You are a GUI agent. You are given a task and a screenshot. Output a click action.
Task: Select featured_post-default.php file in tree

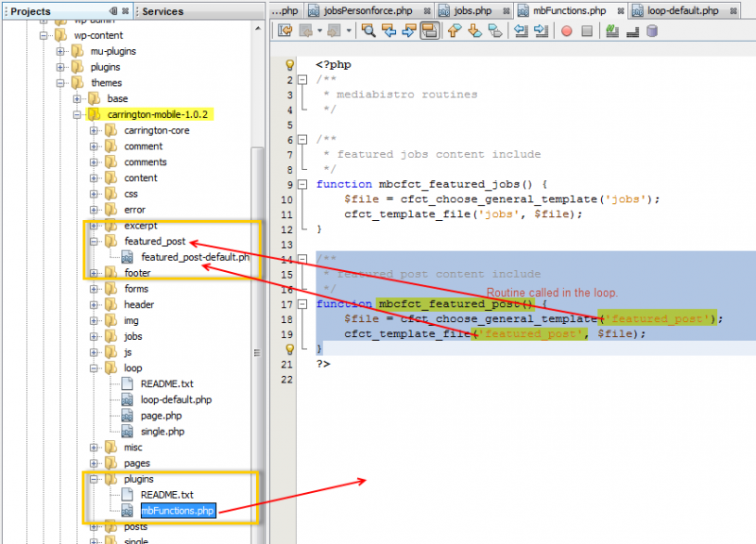tap(195, 257)
